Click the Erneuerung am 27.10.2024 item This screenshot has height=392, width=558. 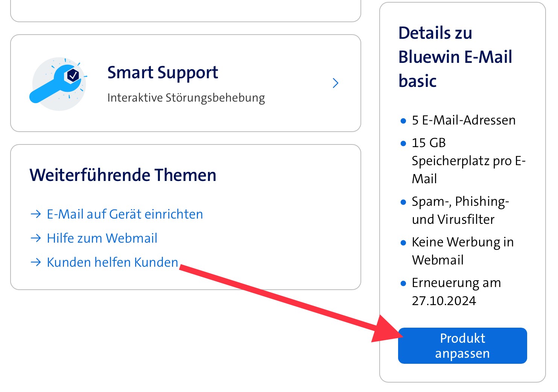[456, 292]
